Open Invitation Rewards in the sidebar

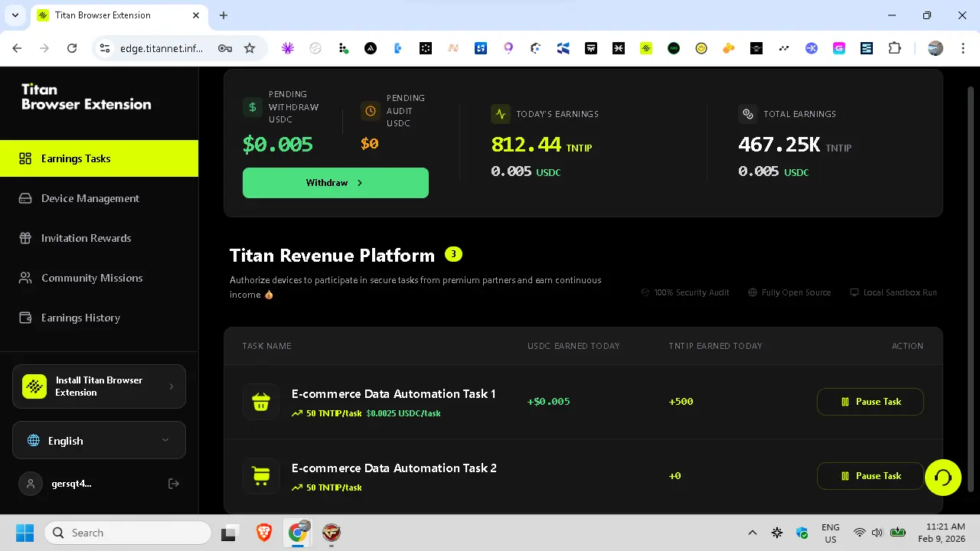[x=99, y=238]
